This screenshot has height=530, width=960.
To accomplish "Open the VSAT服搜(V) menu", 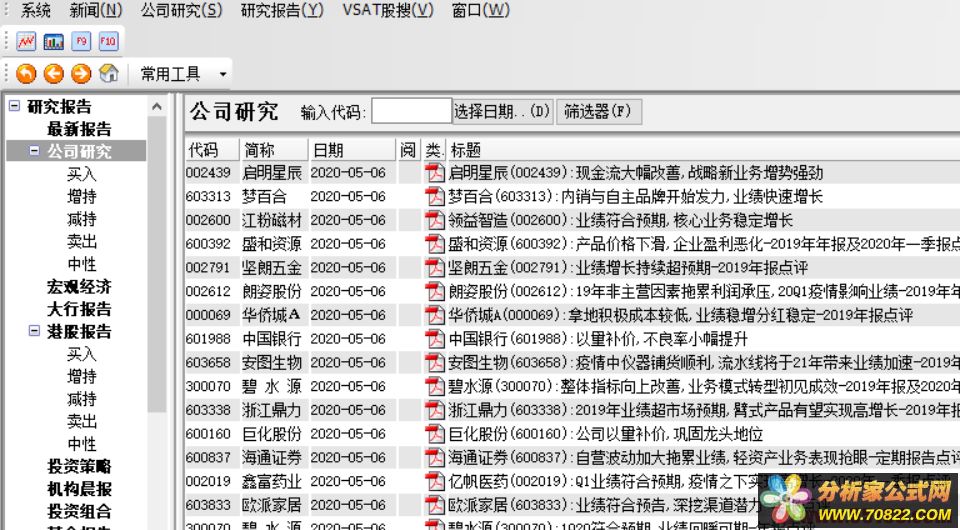I will click(388, 10).
